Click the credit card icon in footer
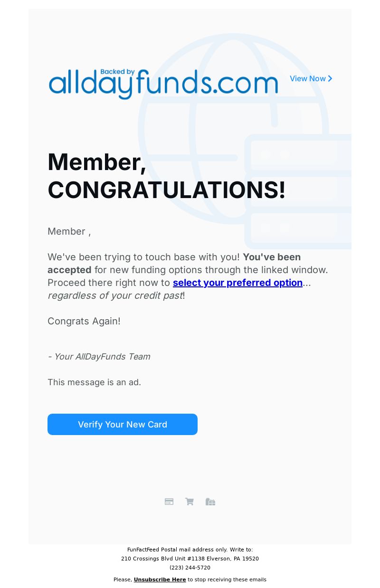 tap(169, 502)
